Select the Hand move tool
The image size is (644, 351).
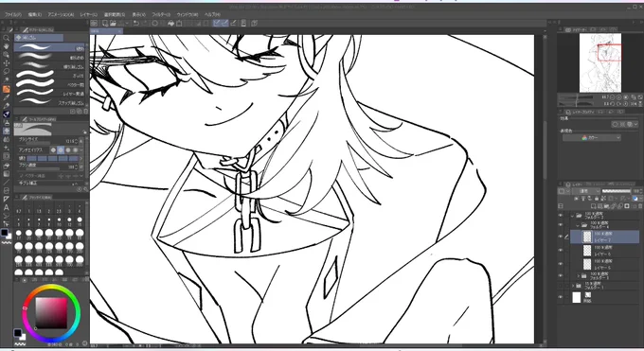pos(7,46)
